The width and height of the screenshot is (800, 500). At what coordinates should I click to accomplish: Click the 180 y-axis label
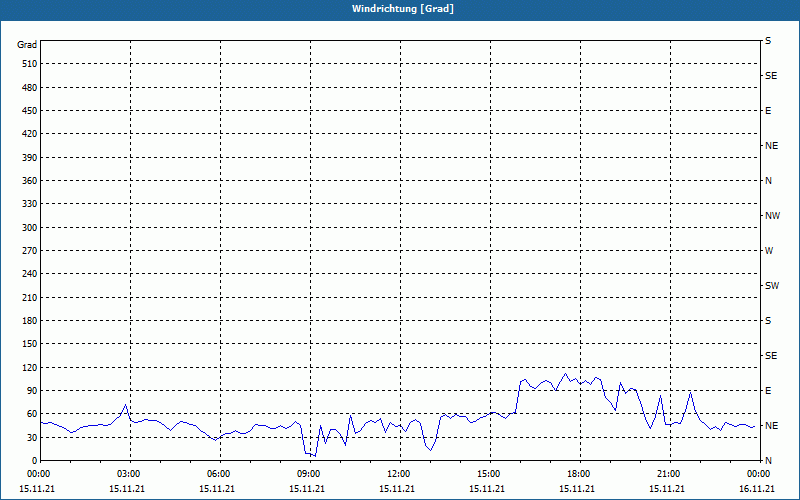click(30, 321)
